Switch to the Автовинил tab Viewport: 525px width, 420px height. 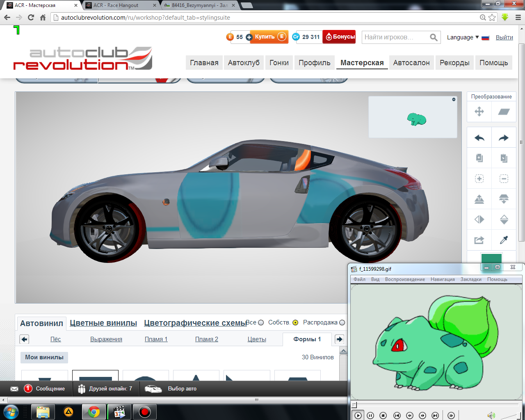41,323
